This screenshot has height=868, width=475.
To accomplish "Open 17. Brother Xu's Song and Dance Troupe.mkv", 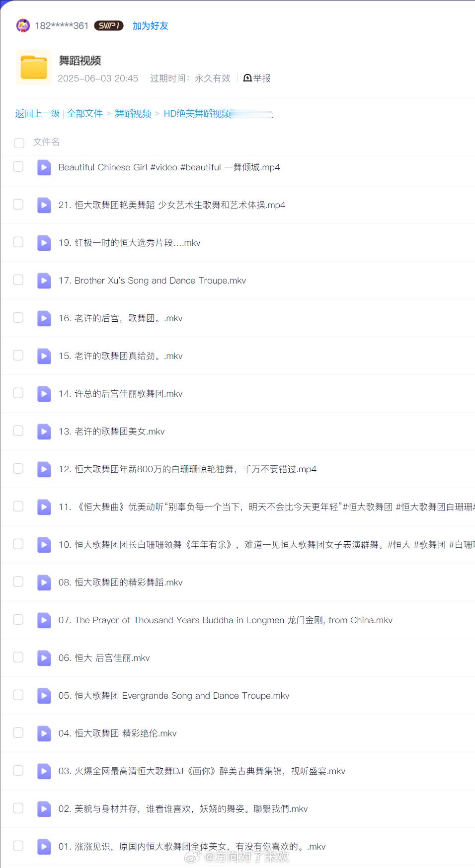I will click(152, 281).
